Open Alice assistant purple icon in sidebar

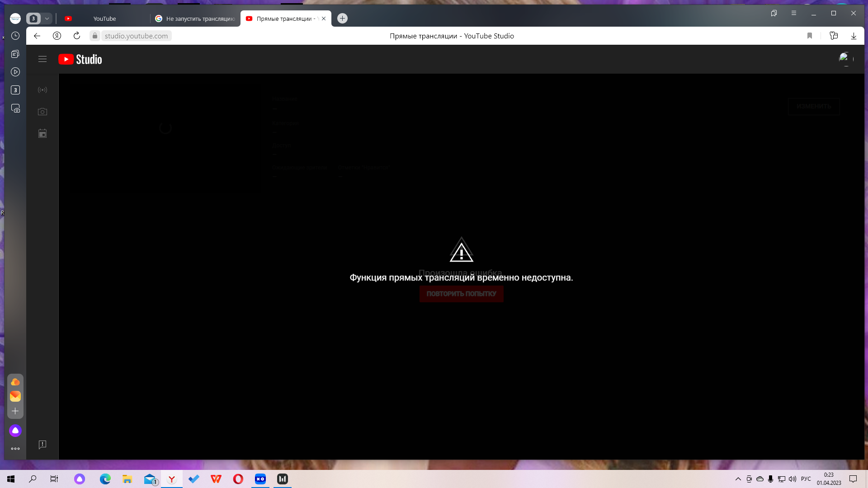15,431
